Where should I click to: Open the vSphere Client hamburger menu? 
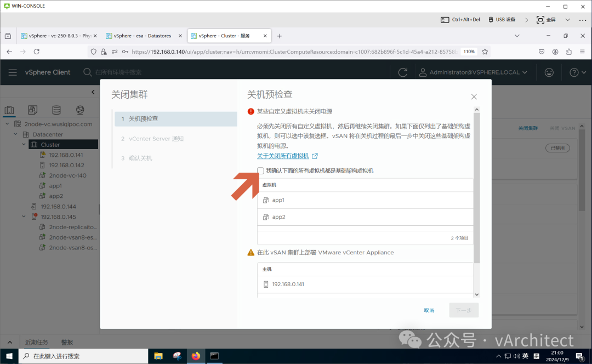[13, 72]
